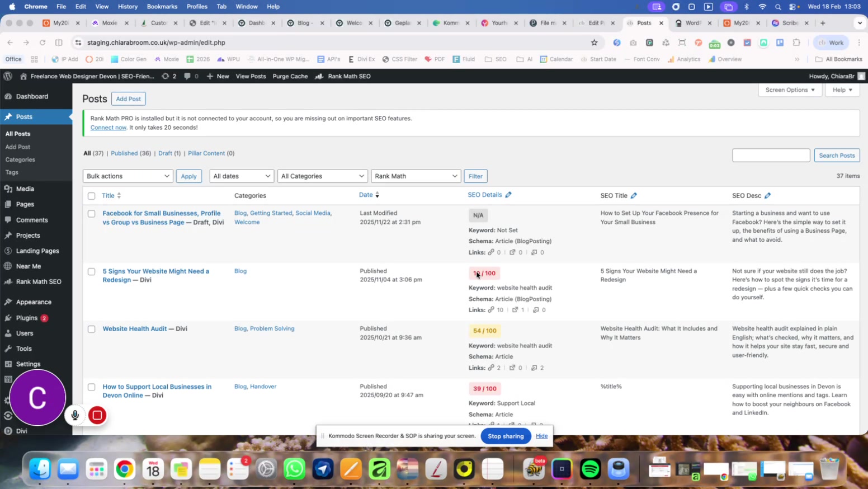Show Published (36) posts filter

(131, 153)
